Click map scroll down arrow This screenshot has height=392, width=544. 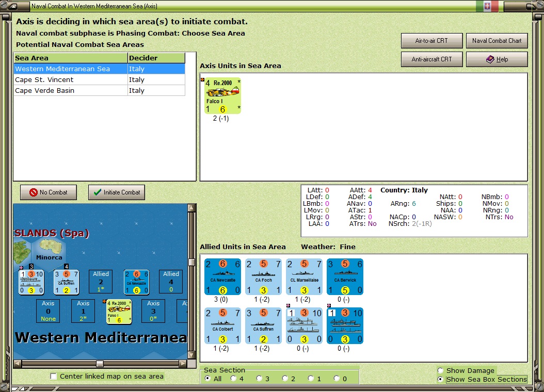(x=191, y=355)
